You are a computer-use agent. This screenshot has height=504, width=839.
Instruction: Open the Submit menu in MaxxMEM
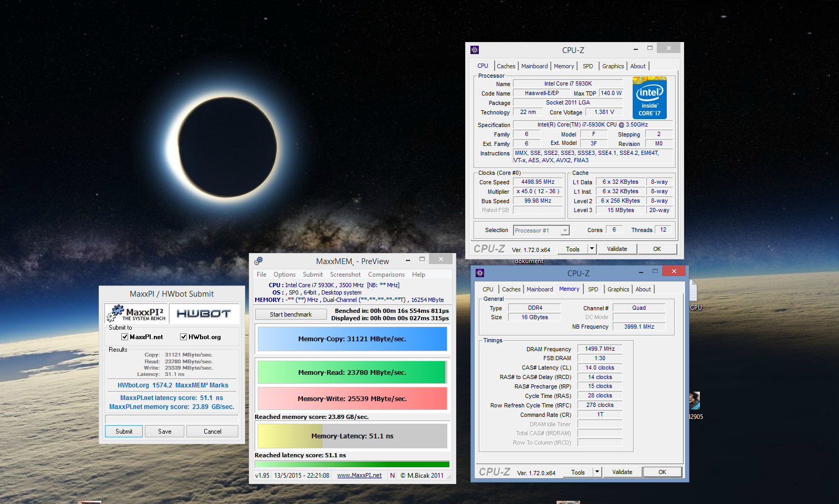pos(313,275)
